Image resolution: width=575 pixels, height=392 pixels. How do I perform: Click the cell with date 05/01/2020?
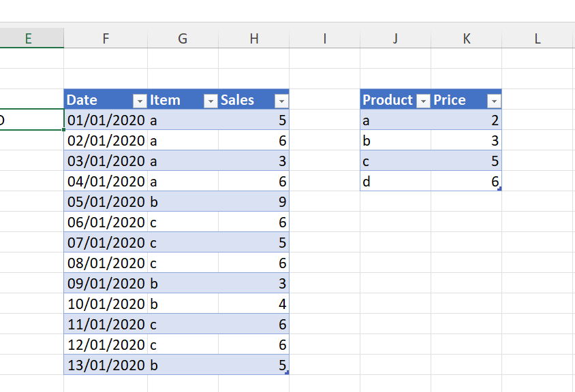pos(106,202)
